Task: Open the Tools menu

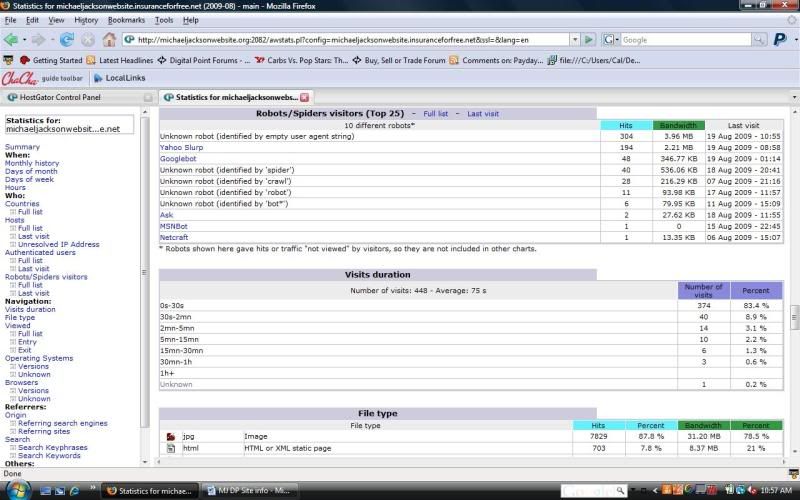Action: [x=164, y=20]
